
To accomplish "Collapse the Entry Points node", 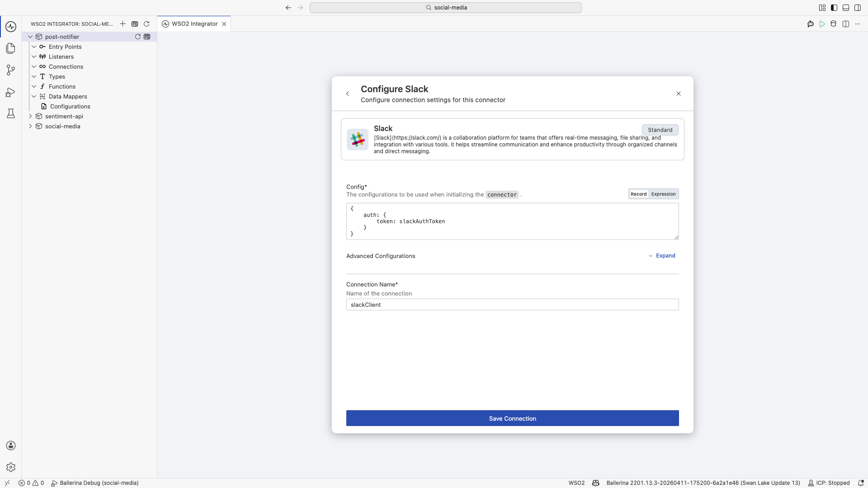I will [34, 47].
